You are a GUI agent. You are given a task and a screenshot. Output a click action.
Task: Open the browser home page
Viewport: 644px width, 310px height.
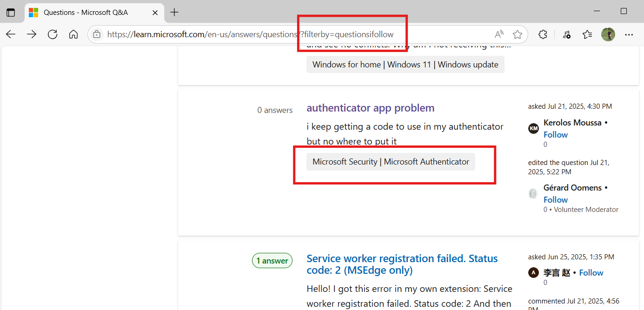click(73, 34)
